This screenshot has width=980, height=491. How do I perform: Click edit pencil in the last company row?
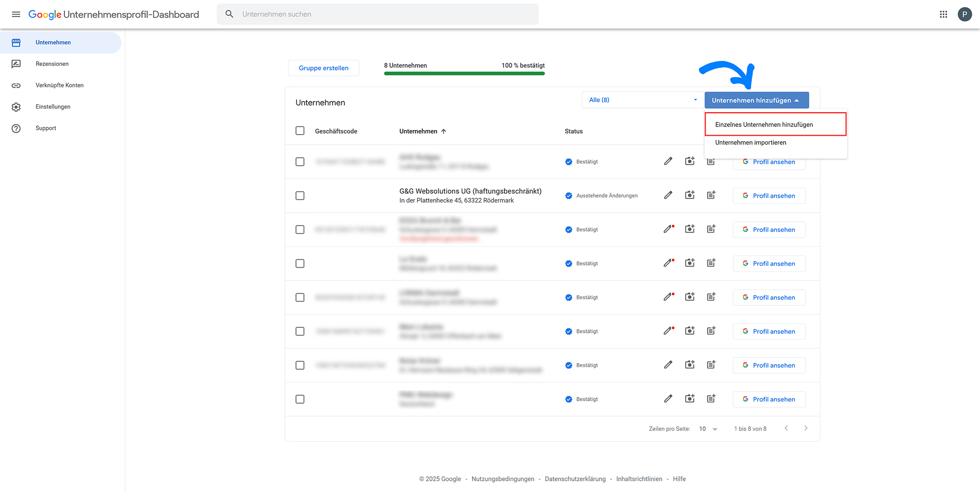[x=668, y=399]
